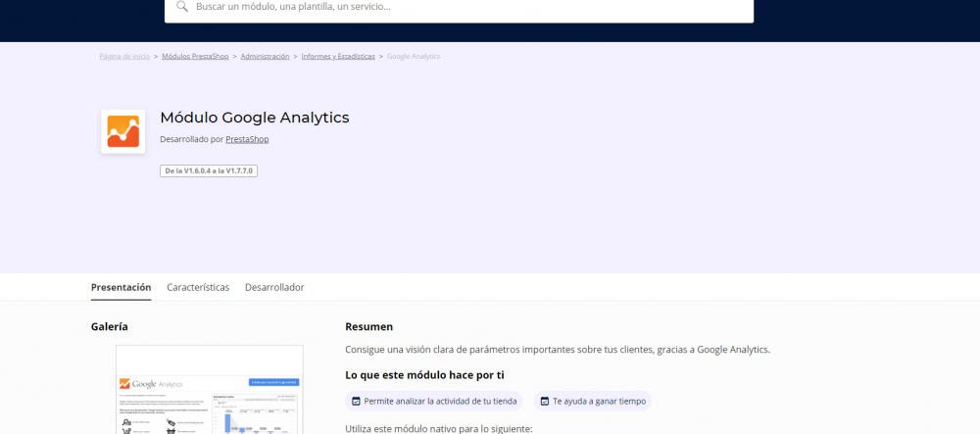Click the 'Te ayuda a ganar tiempo' tag icon
The width and height of the screenshot is (980, 434).
pos(544,402)
